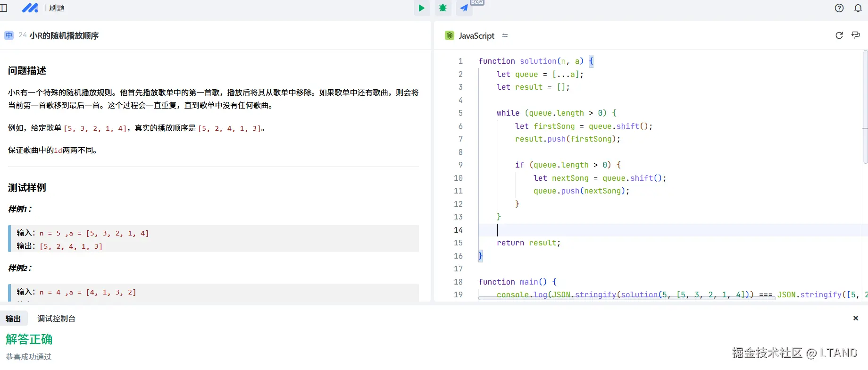Click the problem title 小R的随机播放顺序
The image size is (868, 370).
(64, 35)
